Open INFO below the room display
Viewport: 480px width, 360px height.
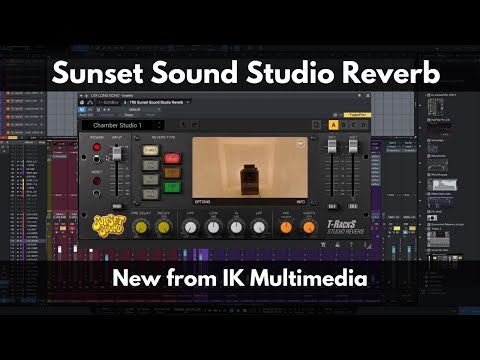coord(300,202)
